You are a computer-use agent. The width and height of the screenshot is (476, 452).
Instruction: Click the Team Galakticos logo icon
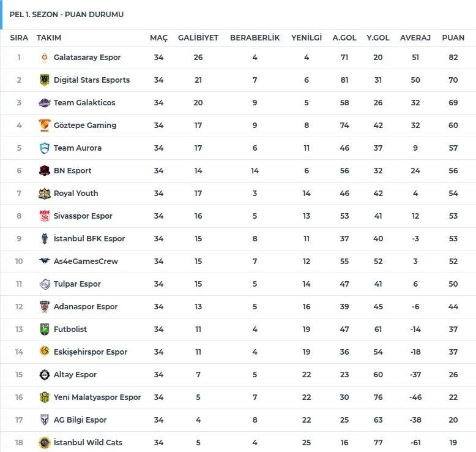(x=44, y=103)
